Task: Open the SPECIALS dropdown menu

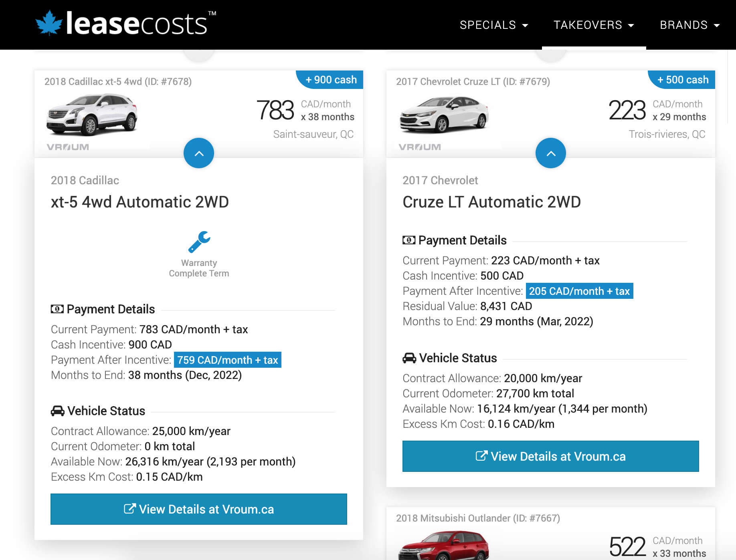Action: coord(494,25)
